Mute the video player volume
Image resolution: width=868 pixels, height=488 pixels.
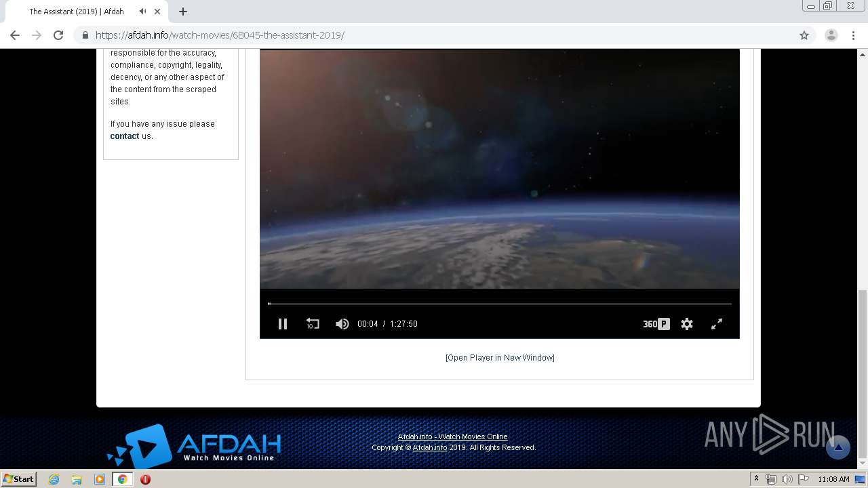(x=342, y=324)
